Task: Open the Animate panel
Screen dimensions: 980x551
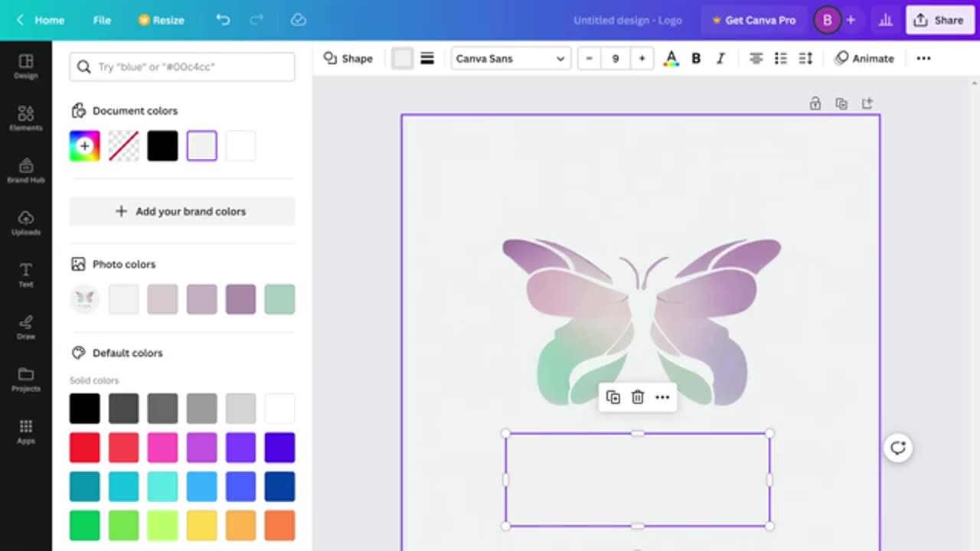Action: tap(864, 58)
